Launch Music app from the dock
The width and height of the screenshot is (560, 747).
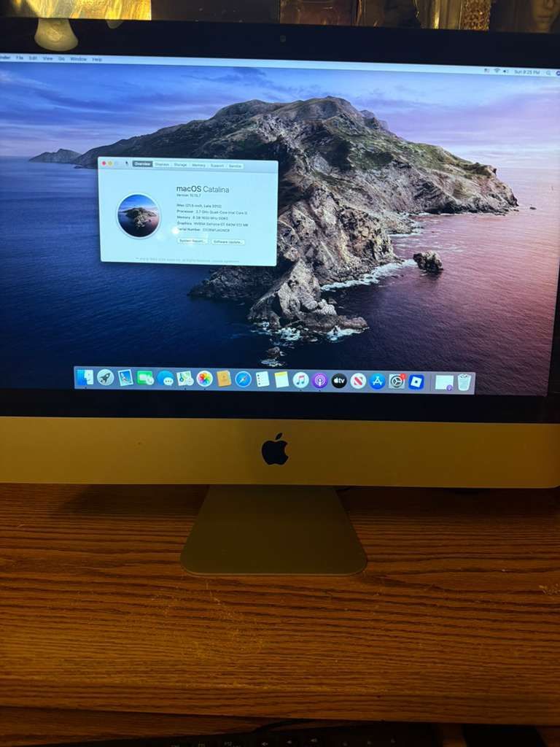click(300, 380)
